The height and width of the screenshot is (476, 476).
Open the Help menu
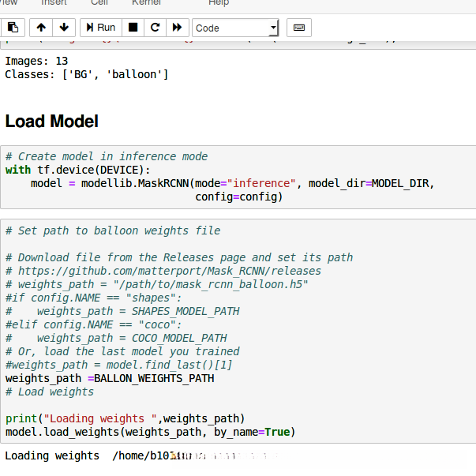pyautogui.click(x=219, y=3)
